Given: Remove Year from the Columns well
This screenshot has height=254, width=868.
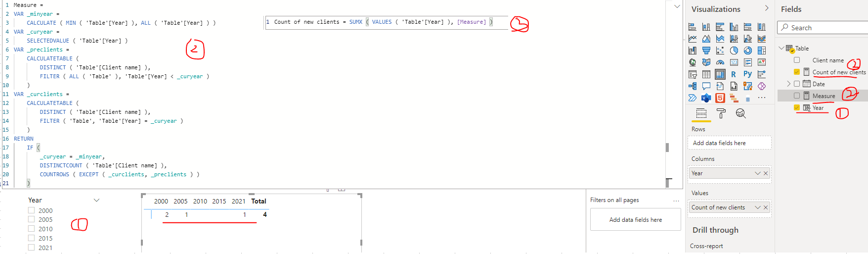Looking at the screenshot, I should [x=766, y=173].
